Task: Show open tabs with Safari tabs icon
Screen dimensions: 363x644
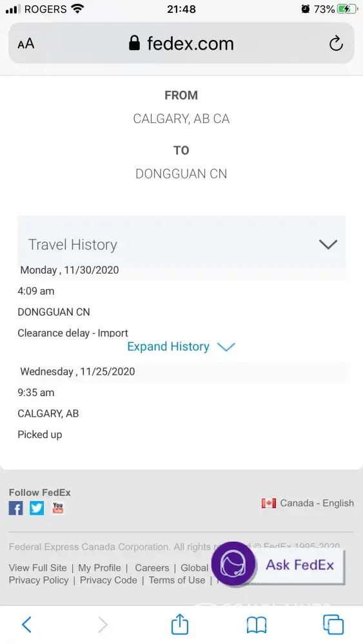Action: click(x=333, y=624)
